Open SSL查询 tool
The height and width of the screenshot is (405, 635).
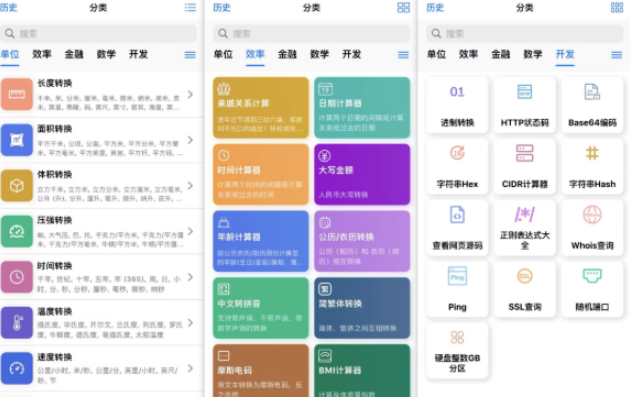coord(525,289)
